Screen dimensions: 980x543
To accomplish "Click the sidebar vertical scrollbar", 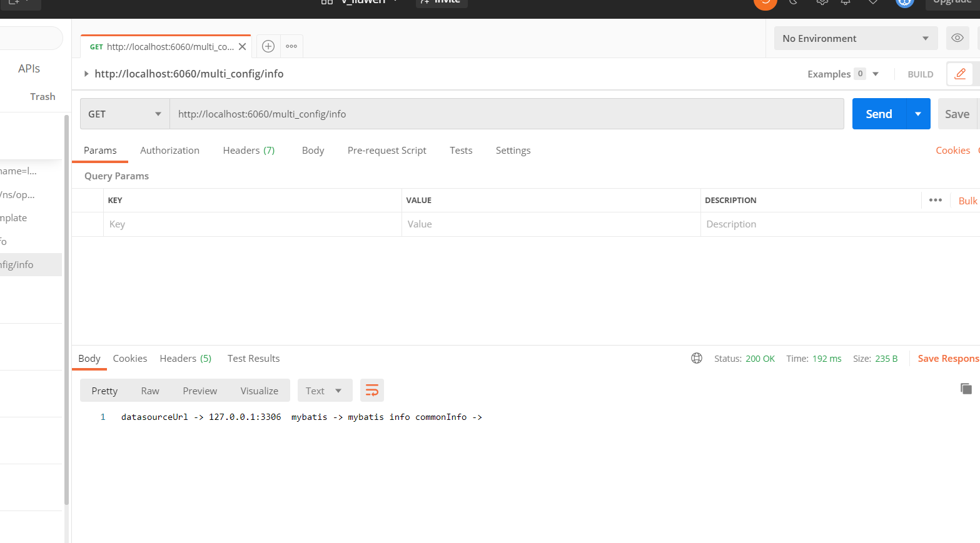I will click(x=66, y=309).
